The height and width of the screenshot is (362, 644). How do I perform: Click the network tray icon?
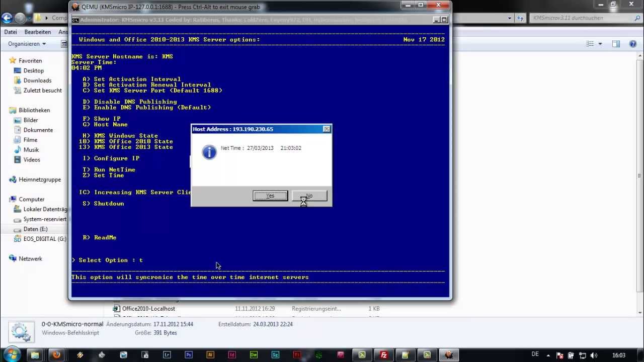pyautogui.click(x=583, y=355)
